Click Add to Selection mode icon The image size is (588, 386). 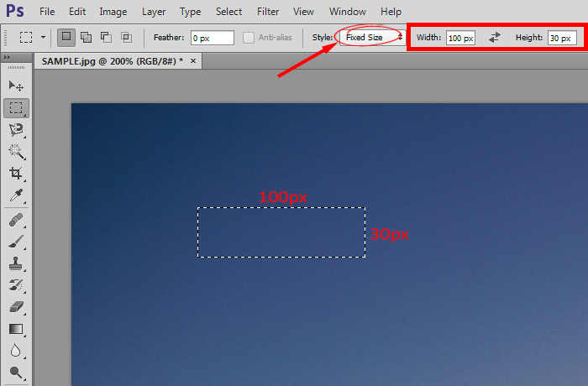pos(87,37)
